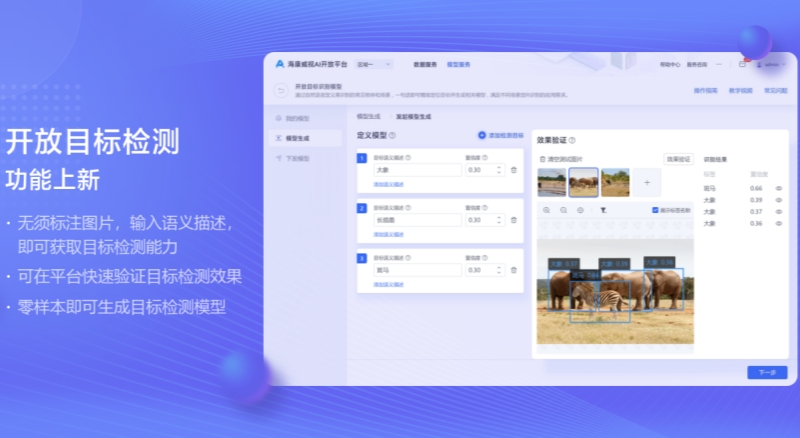The image size is (800, 438).
Task: Select the first test image thumbnail
Action: pos(552,182)
